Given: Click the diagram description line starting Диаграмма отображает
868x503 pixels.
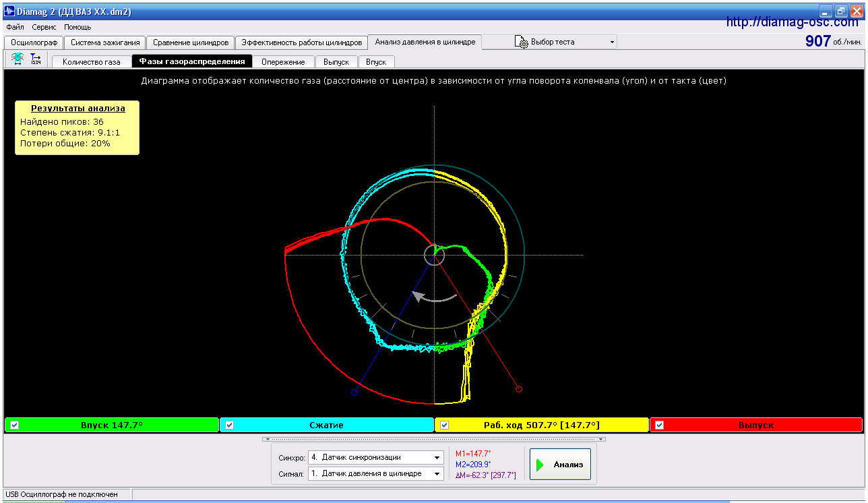Looking at the screenshot, I should click(x=433, y=81).
